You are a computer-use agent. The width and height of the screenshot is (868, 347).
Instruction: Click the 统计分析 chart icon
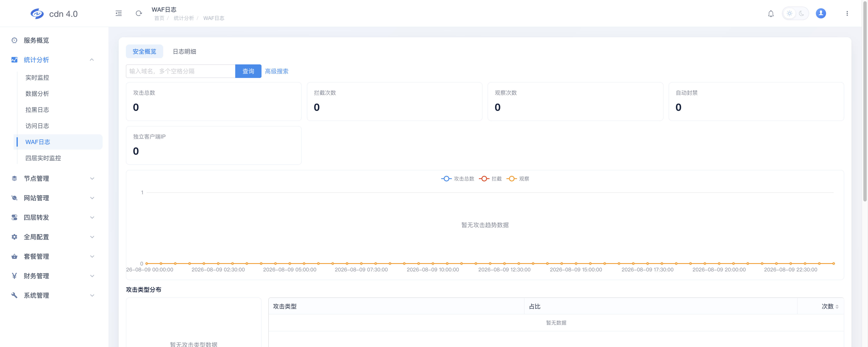pyautogui.click(x=14, y=60)
